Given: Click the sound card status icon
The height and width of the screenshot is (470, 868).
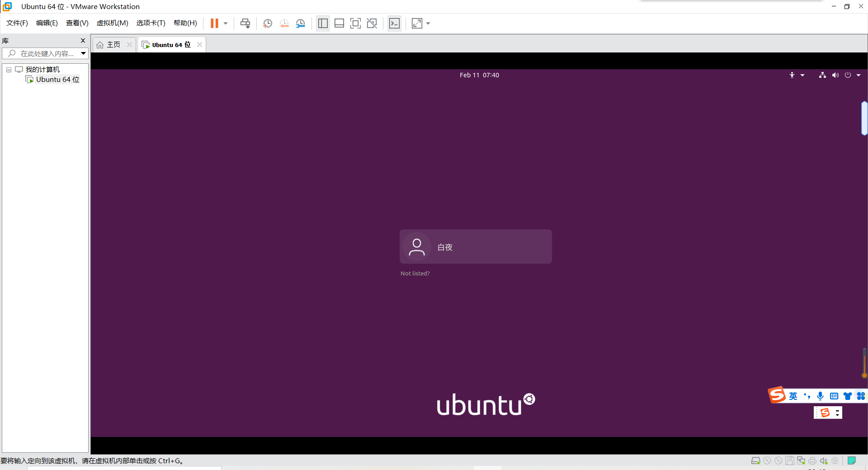Looking at the screenshot, I should [x=823, y=461].
